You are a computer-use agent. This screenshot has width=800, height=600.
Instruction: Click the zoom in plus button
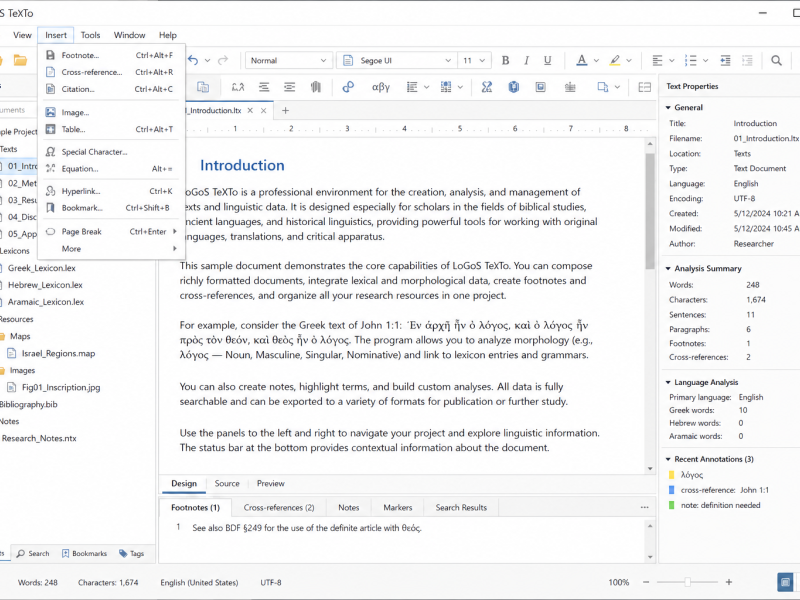[x=729, y=582]
